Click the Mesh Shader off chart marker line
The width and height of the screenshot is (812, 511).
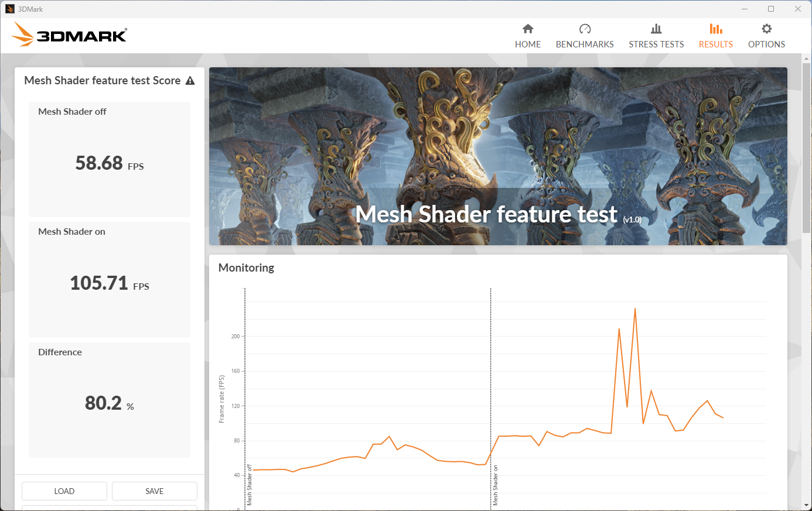[245, 398]
